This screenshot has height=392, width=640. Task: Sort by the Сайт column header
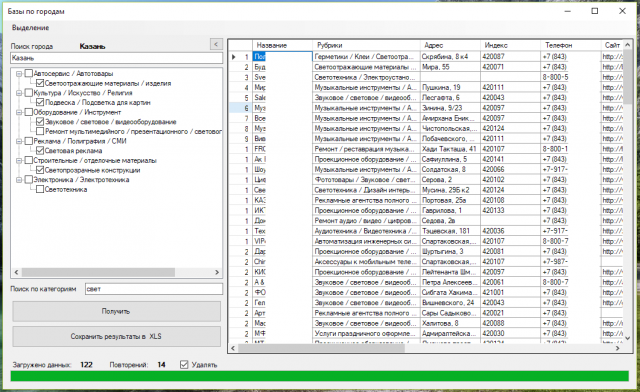611,45
